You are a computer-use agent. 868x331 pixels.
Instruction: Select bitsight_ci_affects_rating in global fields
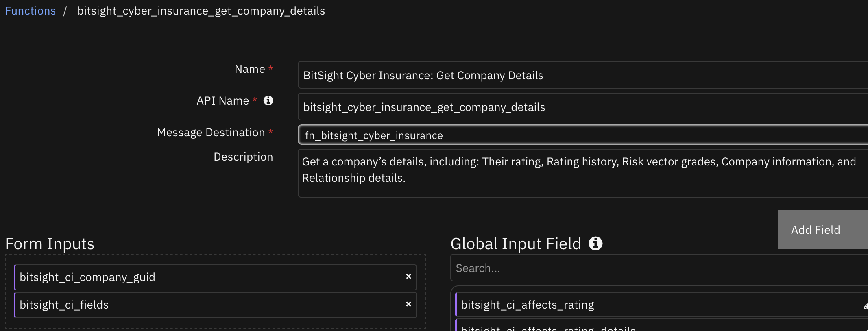[x=661, y=305]
